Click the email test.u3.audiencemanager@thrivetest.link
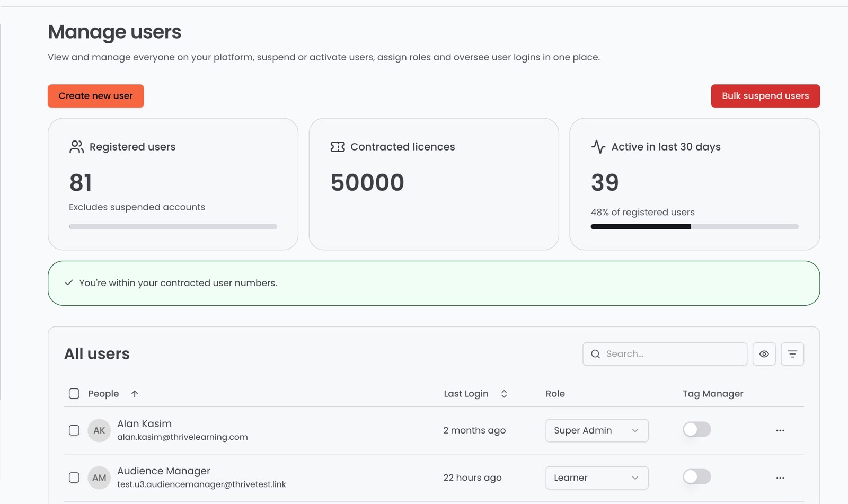 [201, 484]
